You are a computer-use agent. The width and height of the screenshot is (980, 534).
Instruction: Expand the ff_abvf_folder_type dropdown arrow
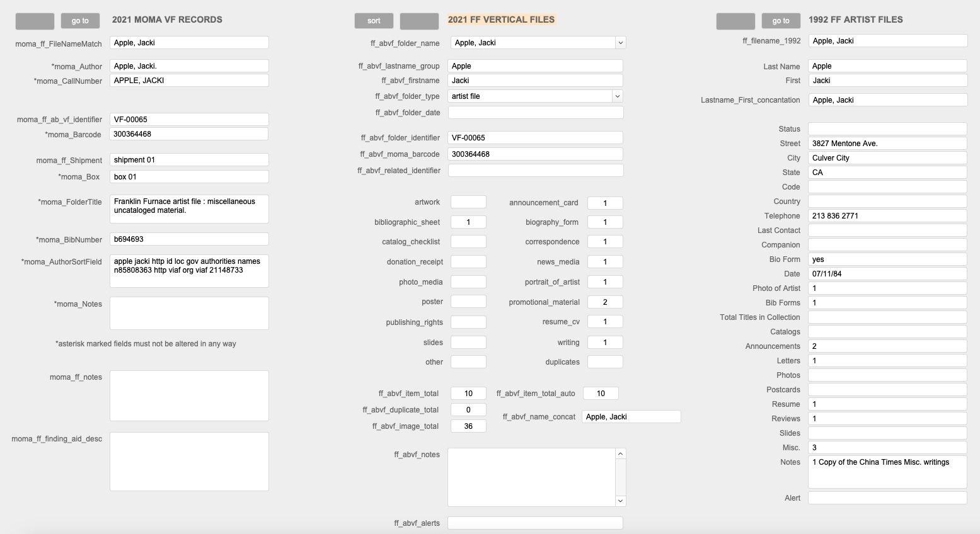tap(618, 96)
